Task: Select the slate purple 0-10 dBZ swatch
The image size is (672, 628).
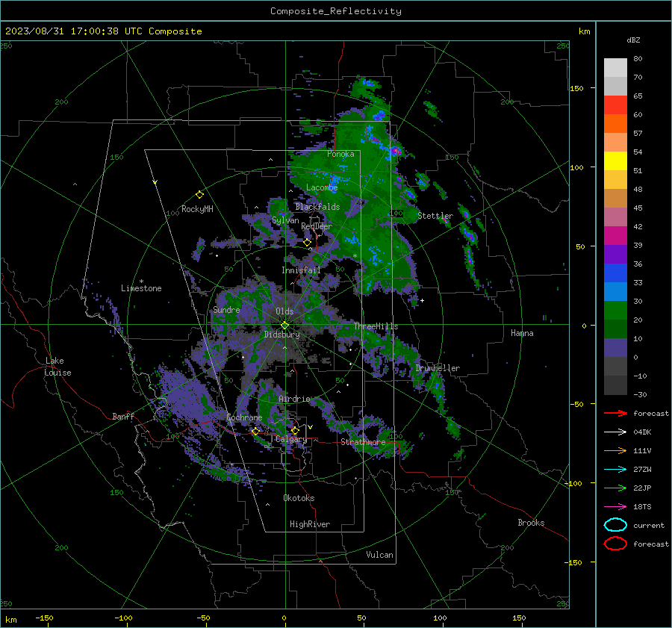Action: pyautogui.click(x=615, y=348)
